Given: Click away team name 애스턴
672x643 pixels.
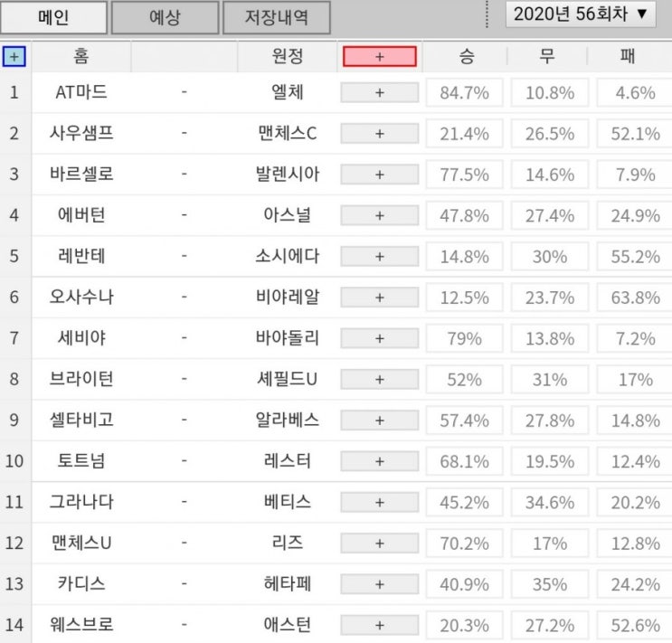Looking at the screenshot, I should pyautogui.click(x=288, y=625).
